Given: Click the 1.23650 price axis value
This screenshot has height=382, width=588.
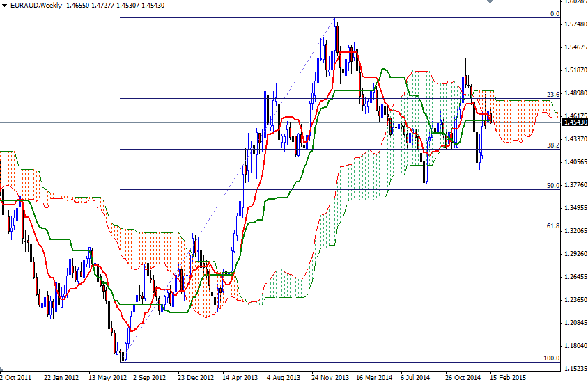Looking at the screenshot, I should click(575, 300).
